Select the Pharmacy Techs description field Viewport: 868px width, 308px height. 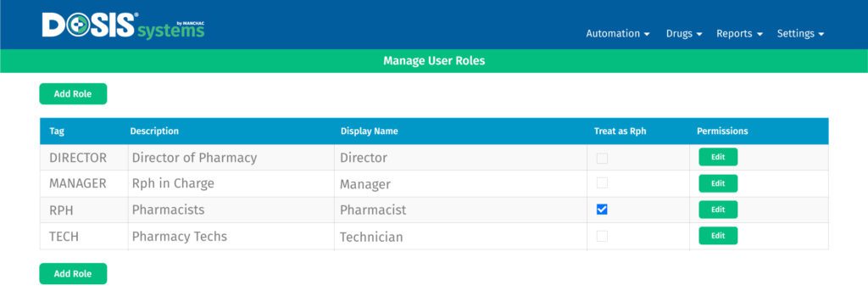click(231, 237)
